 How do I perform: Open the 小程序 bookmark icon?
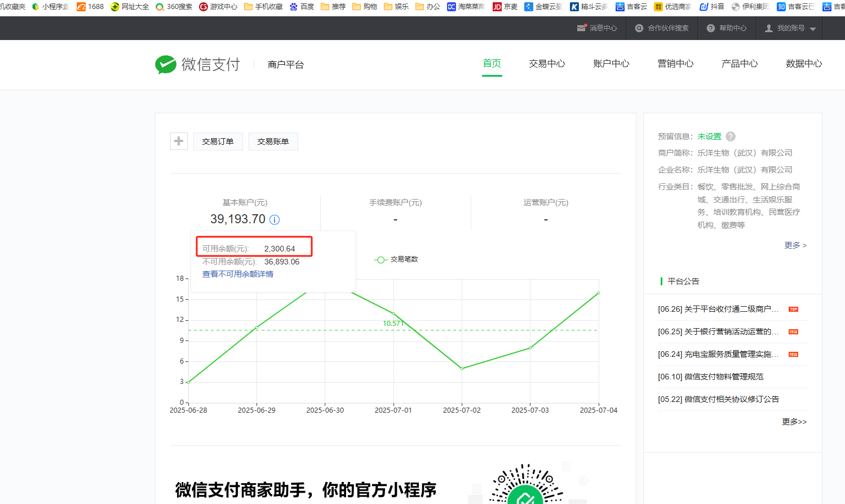click(x=36, y=7)
